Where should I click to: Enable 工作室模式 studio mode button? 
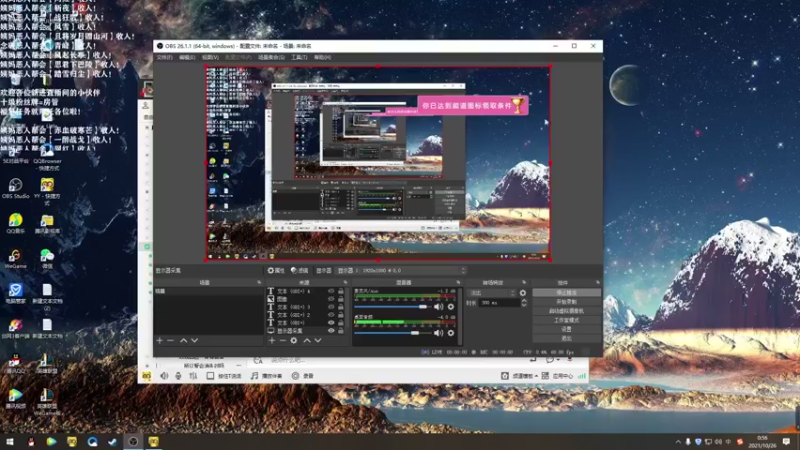point(566,320)
